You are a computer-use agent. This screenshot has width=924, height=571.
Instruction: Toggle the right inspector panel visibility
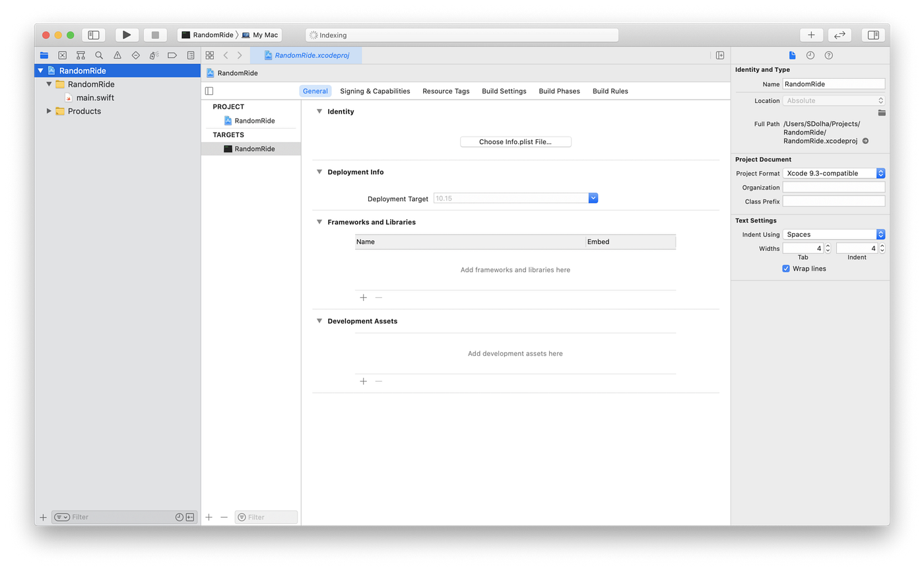tap(873, 34)
